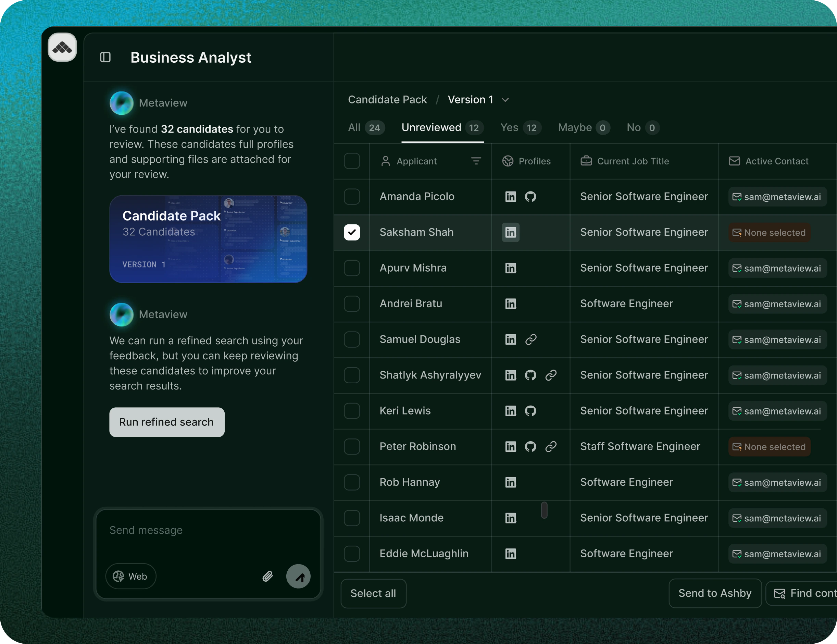Switch to the Maybe tab
This screenshot has width=837, height=644.
(x=584, y=128)
